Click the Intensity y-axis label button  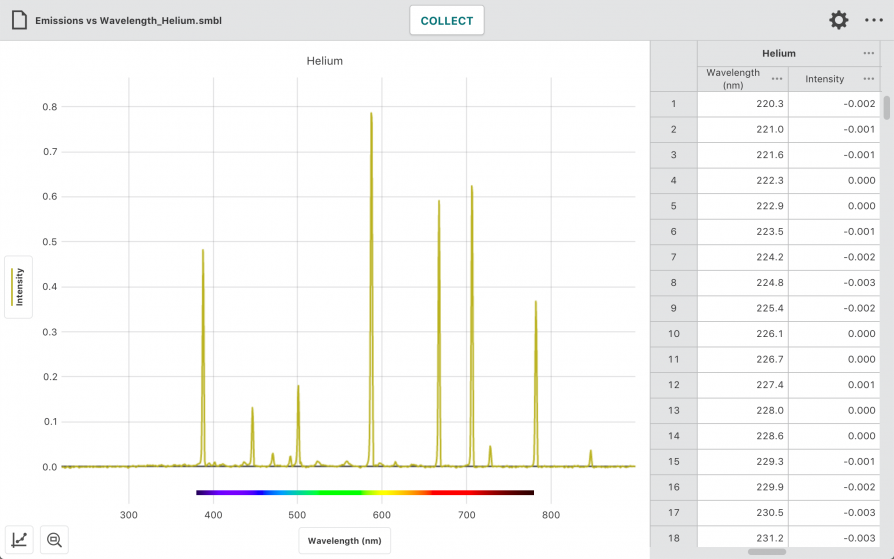pos(19,287)
